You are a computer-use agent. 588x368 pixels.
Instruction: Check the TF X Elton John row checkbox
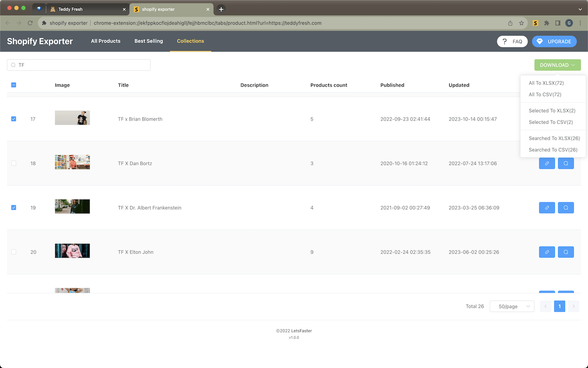pyautogui.click(x=13, y=252)
